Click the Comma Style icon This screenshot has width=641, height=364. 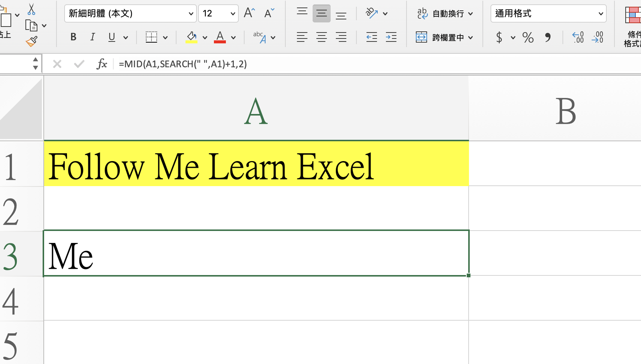[x=548, y=37]
